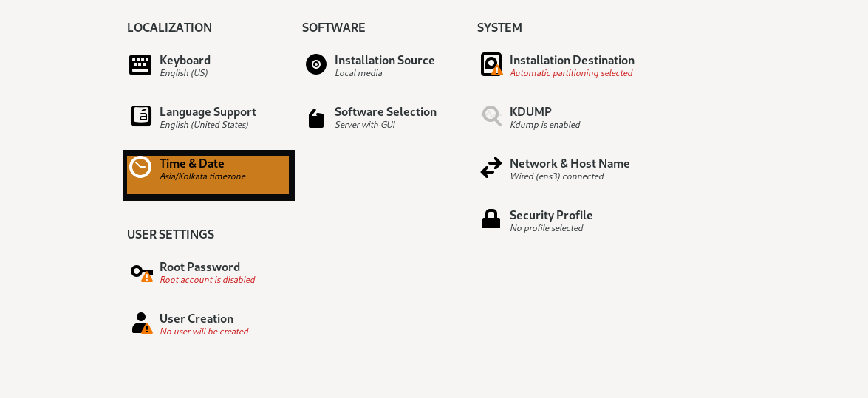
Task: Click the 'Kdump is enabled' status text
Action: click(x=545, y=125)
